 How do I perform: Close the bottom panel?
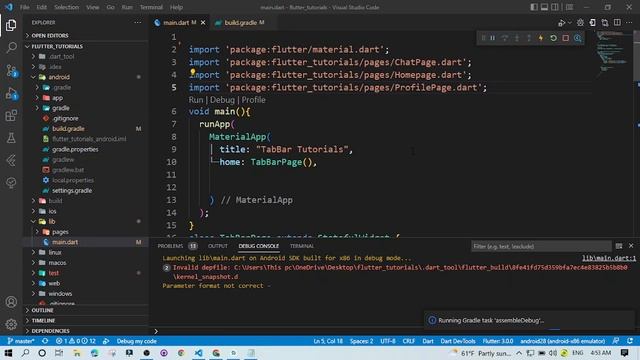(x=631, y=246)
